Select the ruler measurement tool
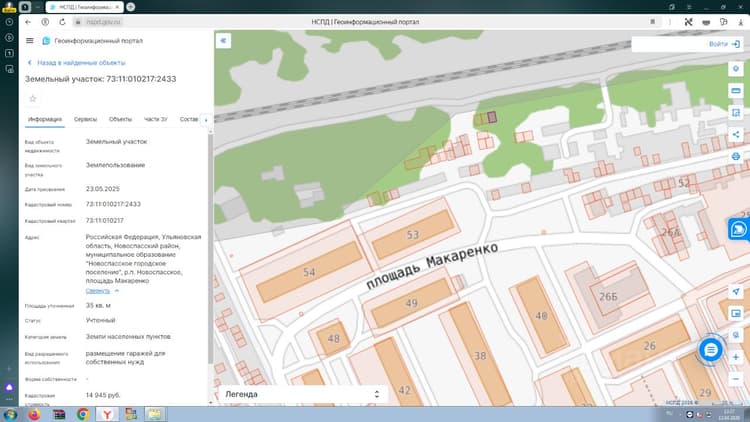 736,91
